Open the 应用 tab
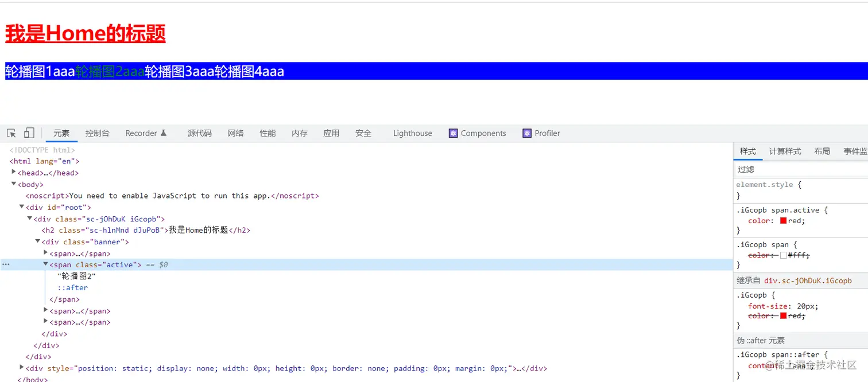 tap(331, 133)
